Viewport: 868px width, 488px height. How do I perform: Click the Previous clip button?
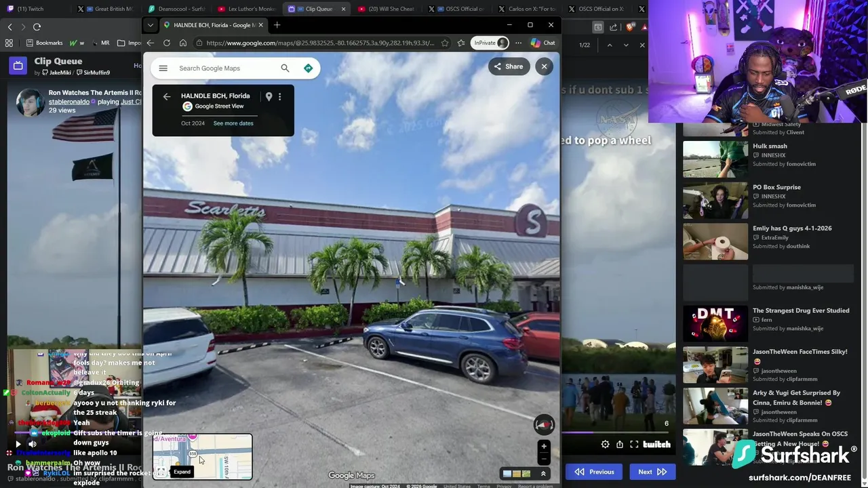point(595,472)
